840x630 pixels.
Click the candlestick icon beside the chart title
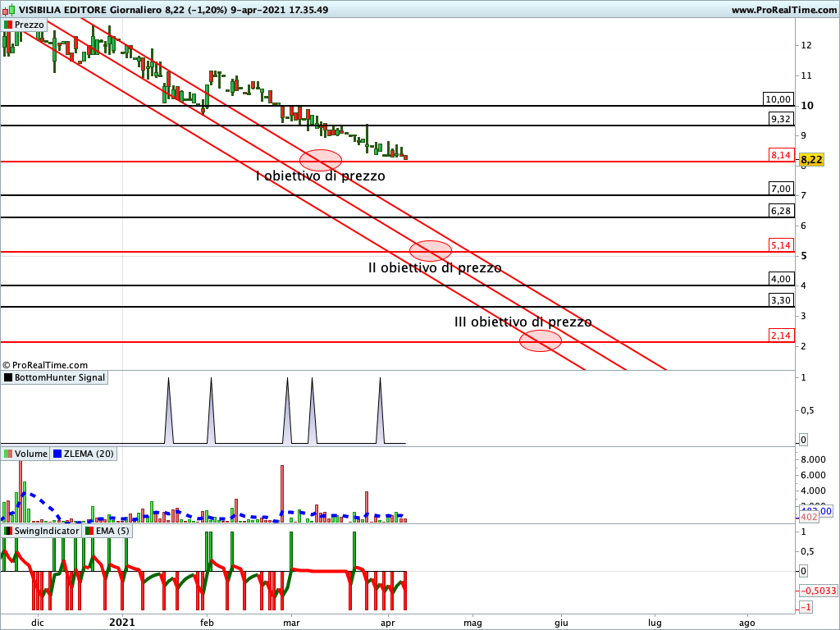click(x=7, y=10)
